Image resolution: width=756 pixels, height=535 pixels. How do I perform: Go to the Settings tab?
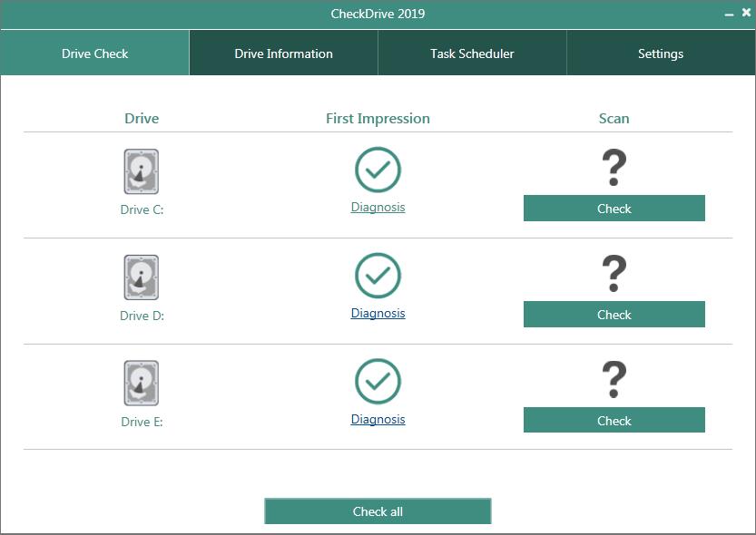[x=661, y=53]
